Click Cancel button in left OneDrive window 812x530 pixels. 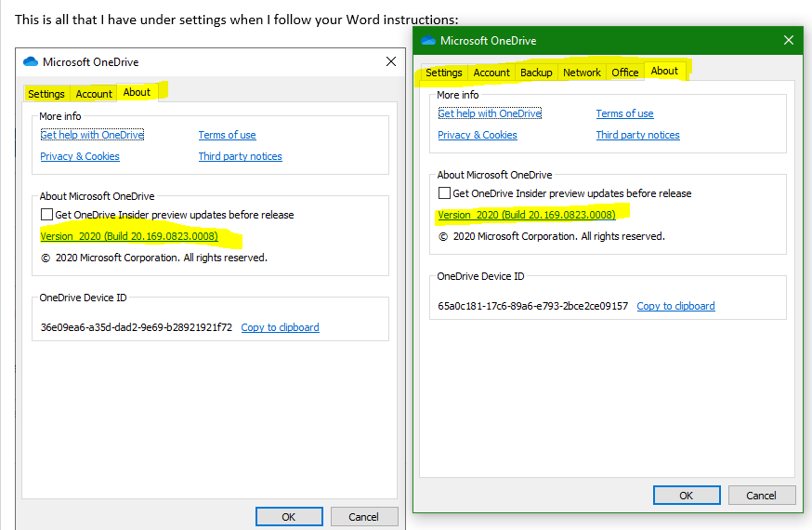(364, 517)
